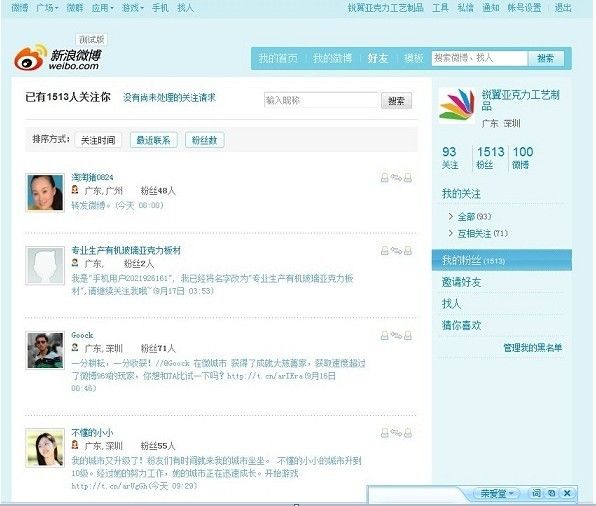596x506 pixels.
Task: Open 专业生产有机玻璃亚克力板材 name link
Action: pos(126,250)
